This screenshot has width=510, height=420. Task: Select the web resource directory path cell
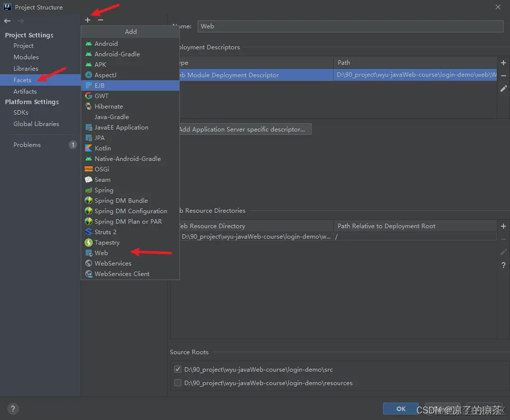click(256, 237)
